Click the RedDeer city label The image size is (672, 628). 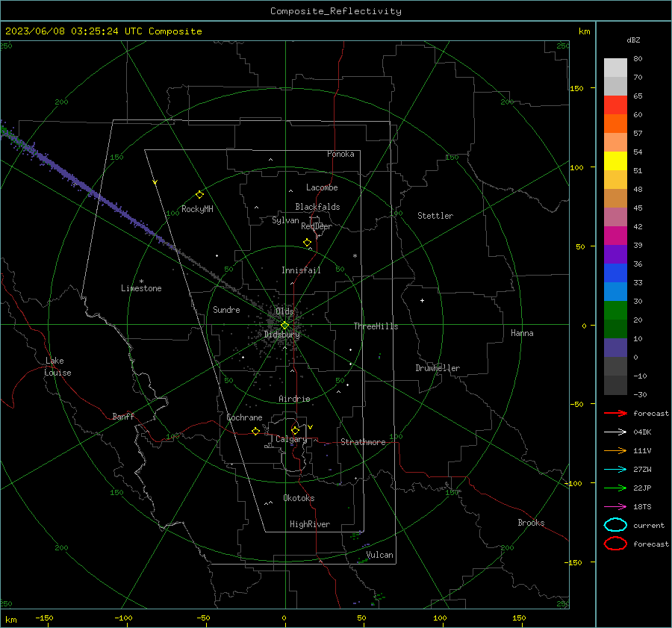317,226
